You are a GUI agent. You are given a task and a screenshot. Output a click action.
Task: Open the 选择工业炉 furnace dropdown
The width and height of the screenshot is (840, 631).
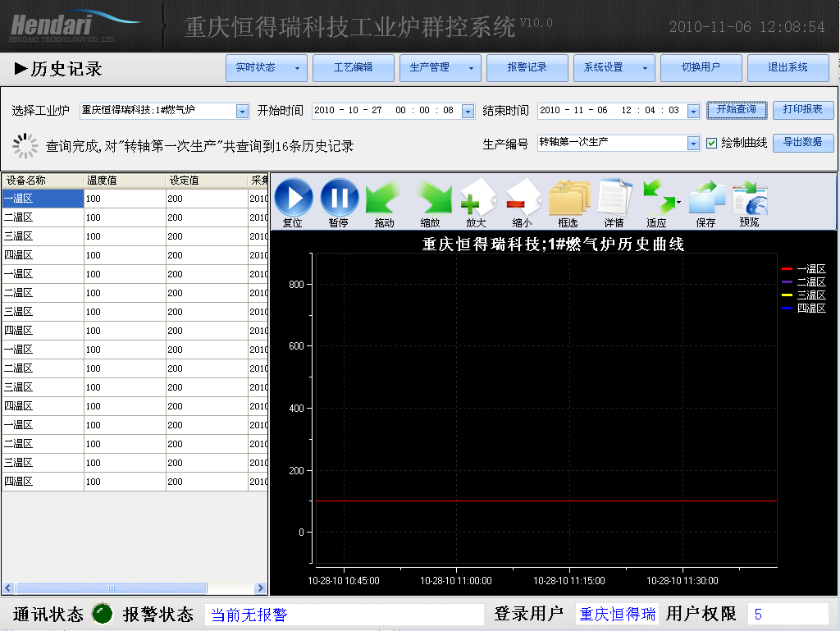coord(241,110)
